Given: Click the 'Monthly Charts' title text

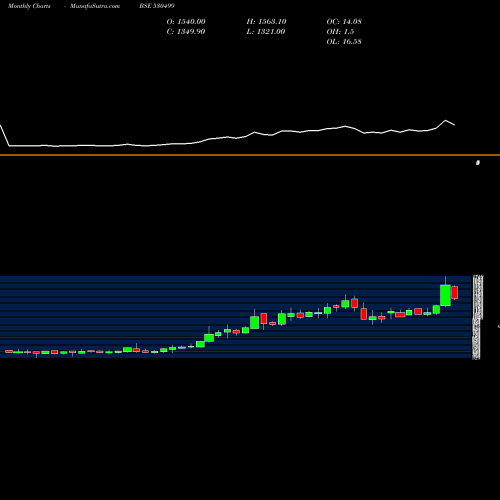Looking at the screenshot, I should tap(29, 6).
